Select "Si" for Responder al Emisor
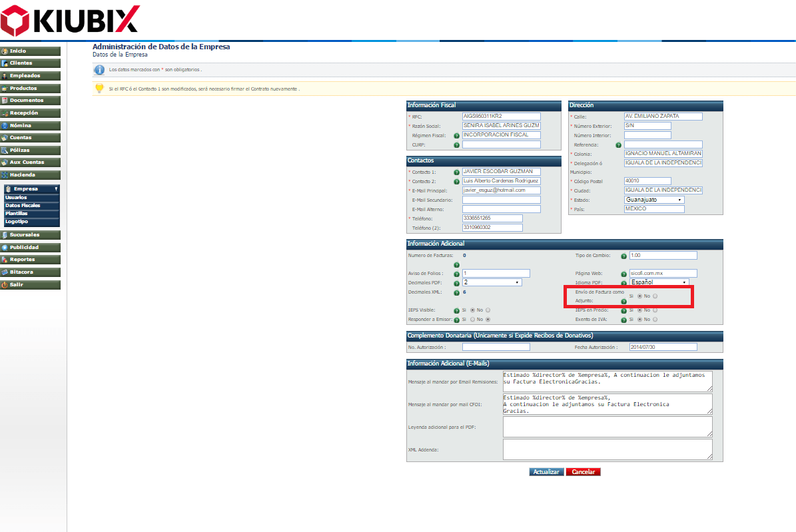Screen dimensions: 796x532 click(x=472, y=319)
